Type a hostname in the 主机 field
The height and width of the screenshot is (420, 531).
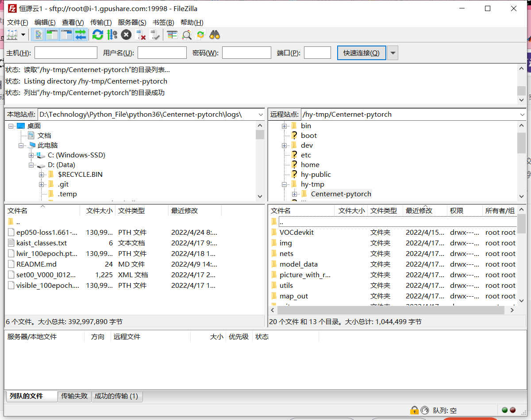tap(65, 52)
